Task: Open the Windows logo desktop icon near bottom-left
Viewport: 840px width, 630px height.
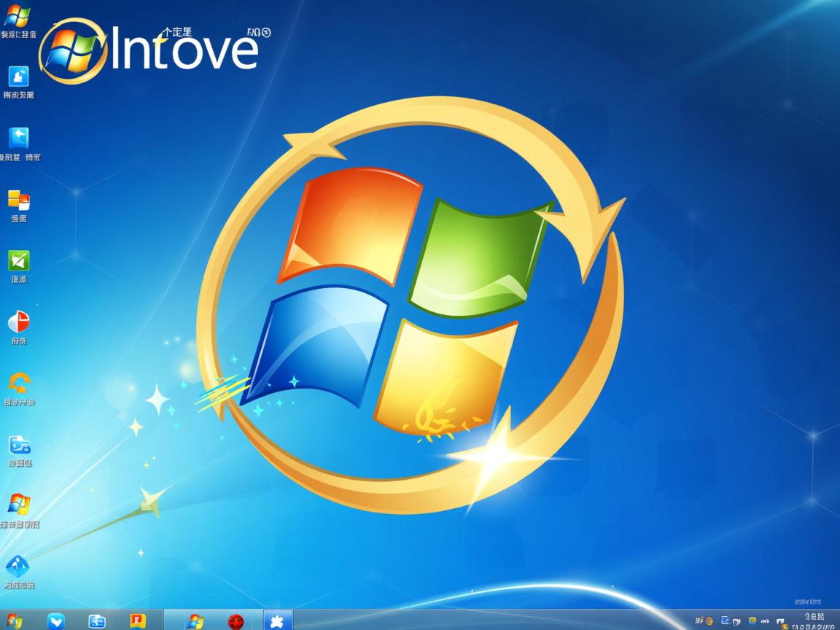Action: pyautogui.click(x=18, y=505)
